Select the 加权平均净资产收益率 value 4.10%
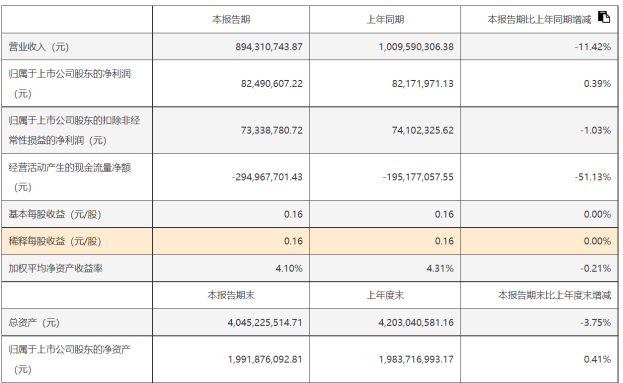Image resolution: width=623 pixels, height=383 pixels. point(289,269)
